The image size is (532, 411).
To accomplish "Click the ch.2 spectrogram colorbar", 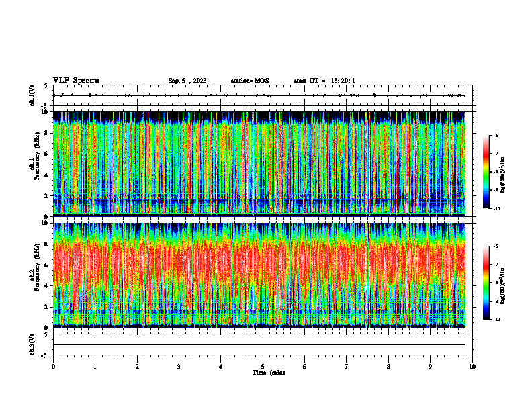I will [486, 283].
